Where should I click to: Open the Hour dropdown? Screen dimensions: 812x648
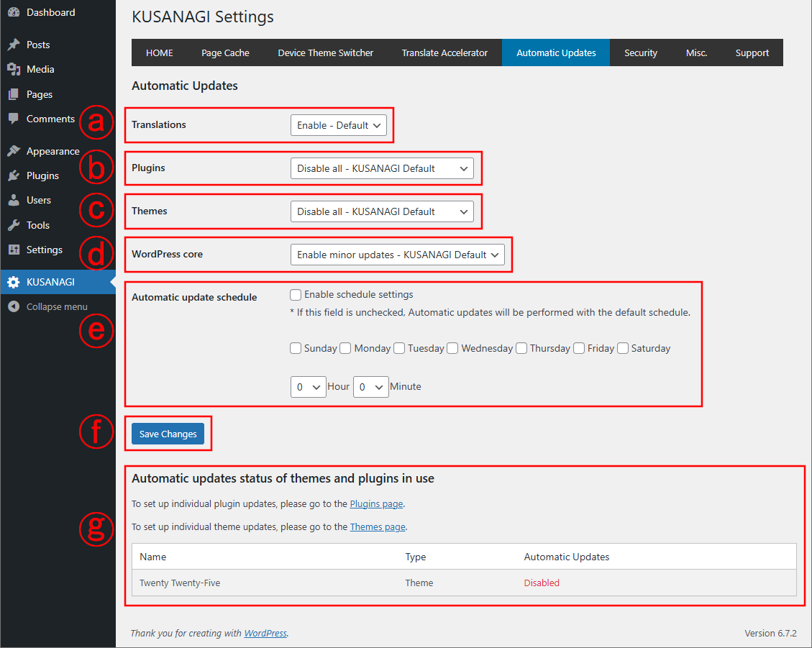click(308, 387)
